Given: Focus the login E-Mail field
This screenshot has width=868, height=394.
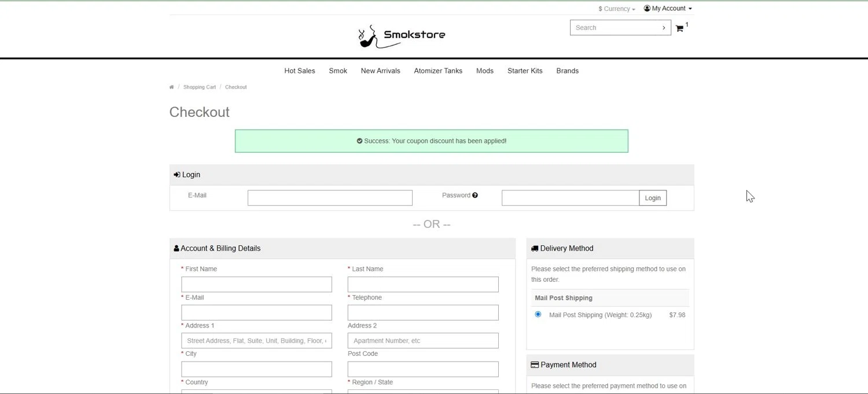Looking at the screenshot, I should coord(330,198).
